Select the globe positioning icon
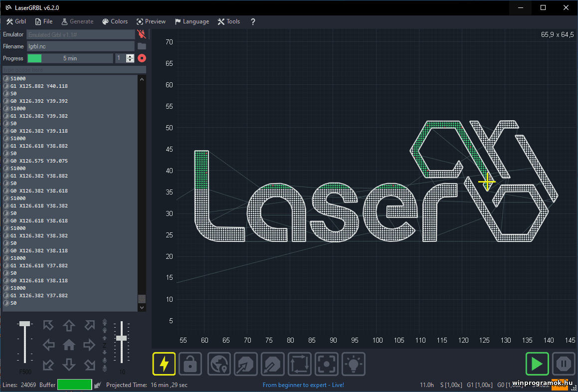This screenshot has width=578, height=392. point(218,364)
